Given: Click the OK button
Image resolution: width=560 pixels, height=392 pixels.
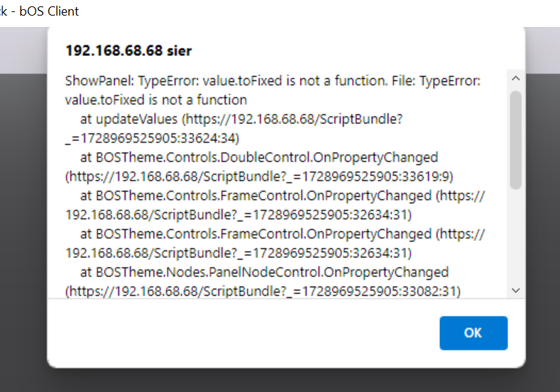Looking at the screenshot, I should pos(473,333).
